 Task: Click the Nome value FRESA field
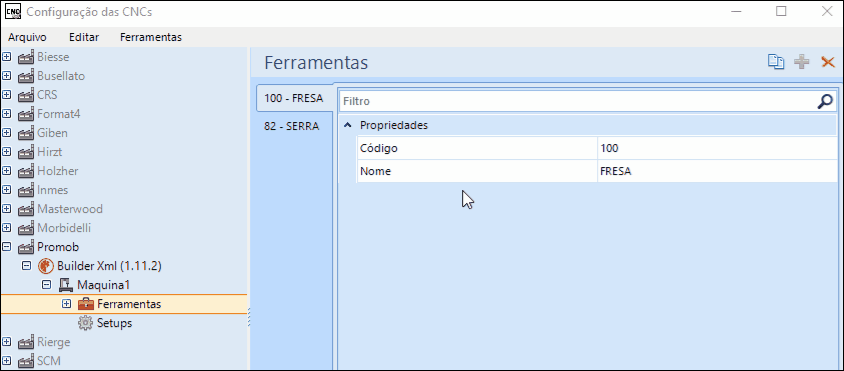pos(717,171)
